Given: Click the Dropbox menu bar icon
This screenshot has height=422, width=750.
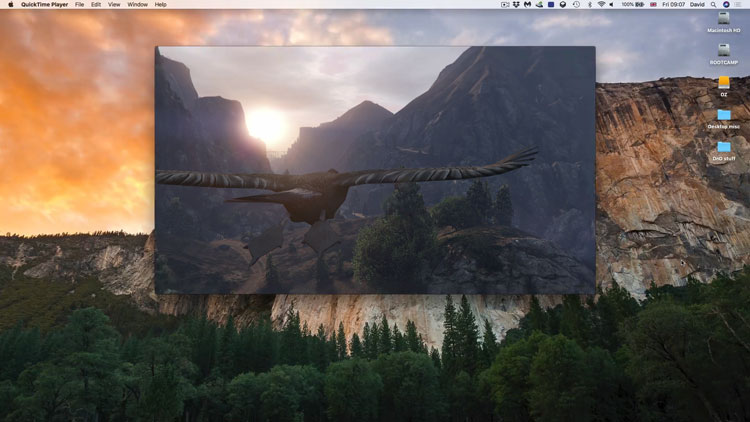Looking at the screenshot, I should pyautogui.click(x=516, y=4).
